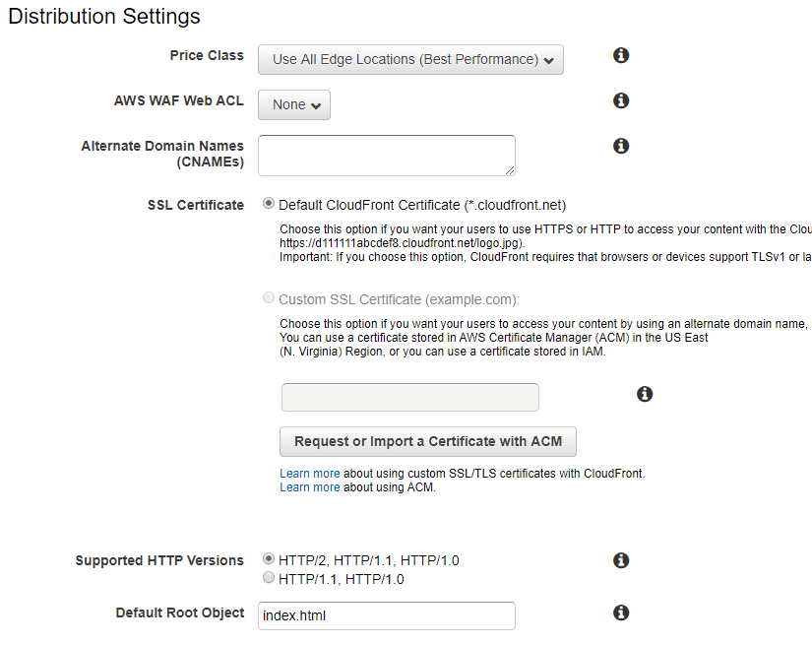The height and width of the screenshot is (645, 812).
Task: Select the HTTP/1.1, HTTP/1.0 only option
Action: (269, 578)
